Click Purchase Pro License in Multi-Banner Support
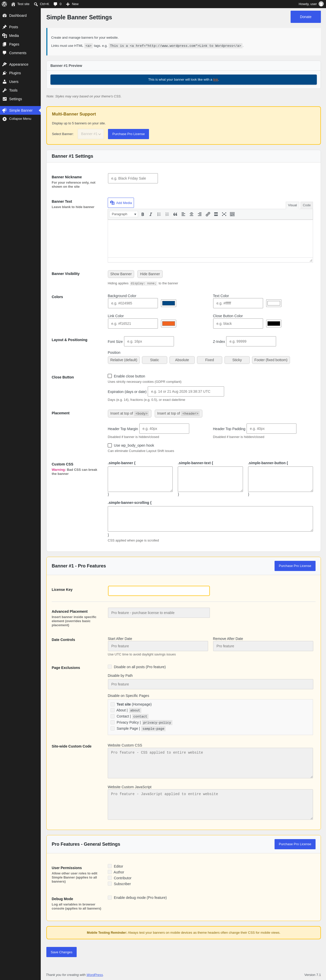 pos(128,134)
